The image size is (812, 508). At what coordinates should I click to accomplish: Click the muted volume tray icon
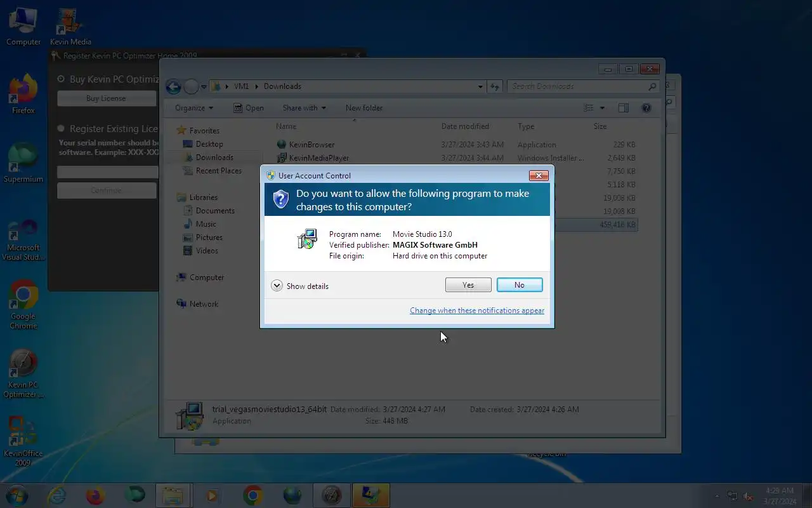click(x=749, y=496)
